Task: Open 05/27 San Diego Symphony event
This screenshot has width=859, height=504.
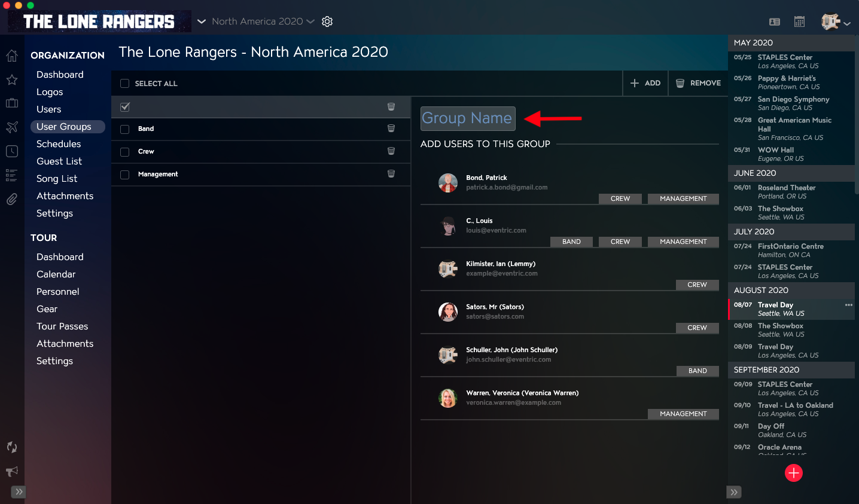Action: (x=791, y=103)
